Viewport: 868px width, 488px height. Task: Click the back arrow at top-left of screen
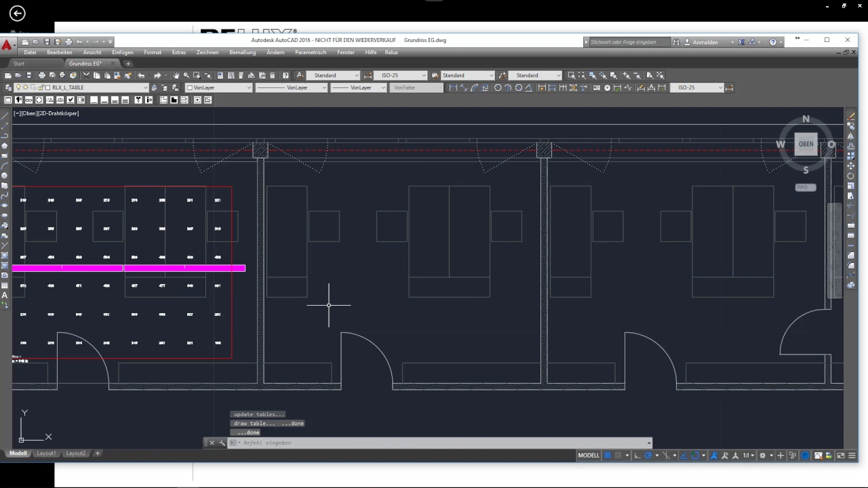pyautogui.click(x=18, y=13)
